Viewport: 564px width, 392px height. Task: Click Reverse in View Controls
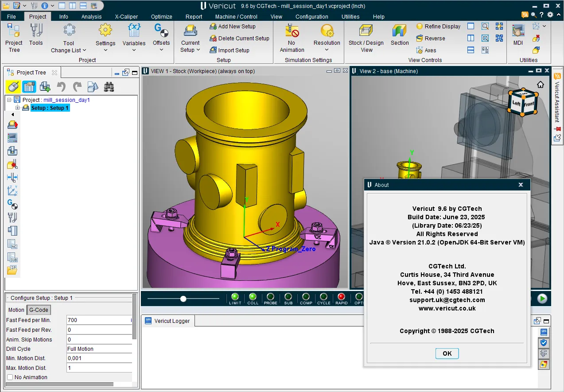click(x=430, y=39)
